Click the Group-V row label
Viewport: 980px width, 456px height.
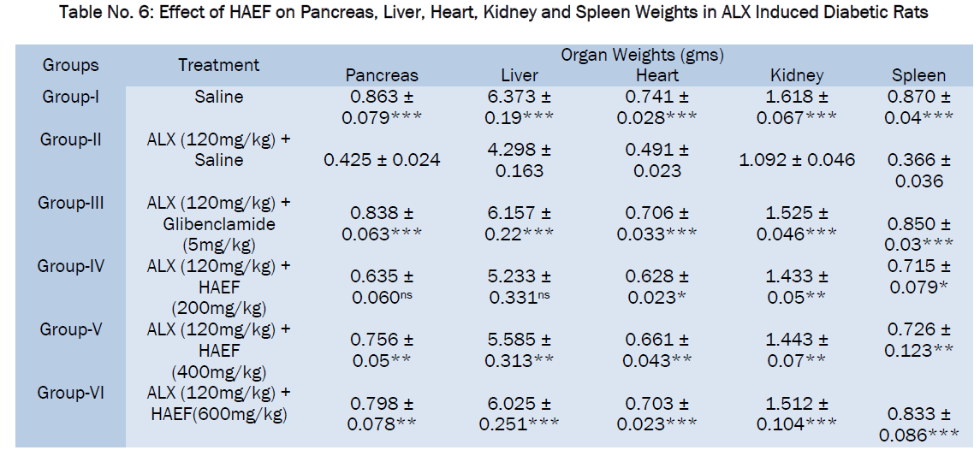pyautogui.click(x=70, y=329)
